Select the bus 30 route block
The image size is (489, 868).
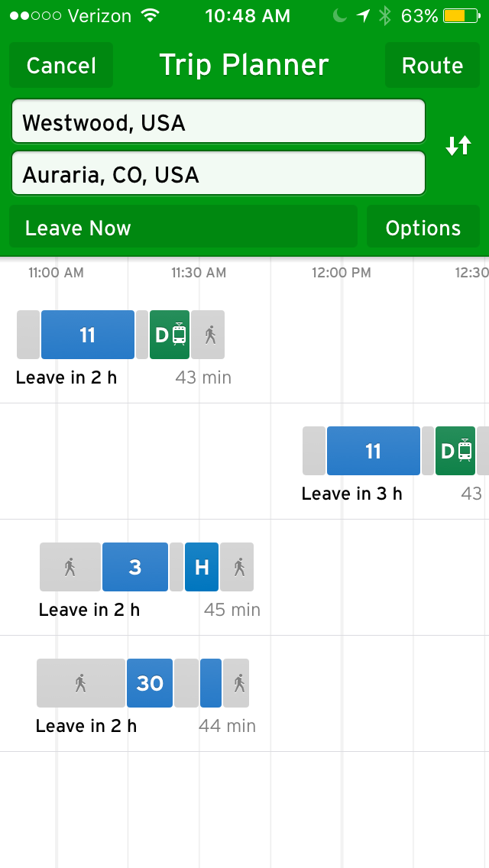coord(150,683)
